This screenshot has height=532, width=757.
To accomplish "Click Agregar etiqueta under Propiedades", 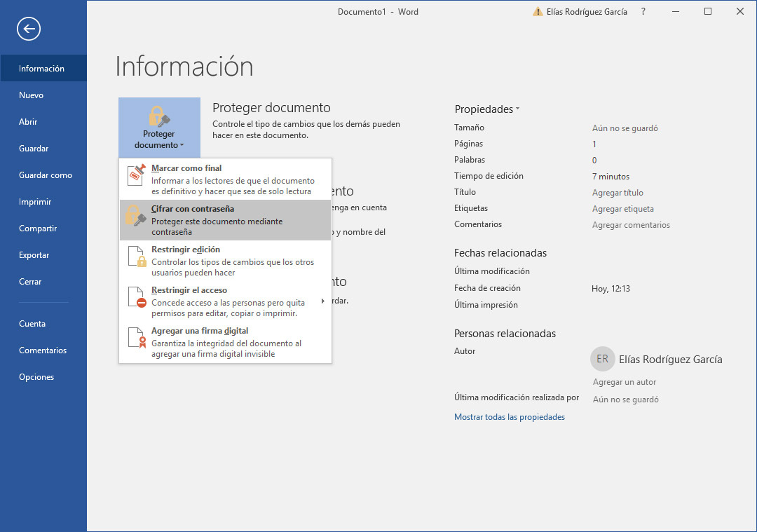I will tap(624, 208).
